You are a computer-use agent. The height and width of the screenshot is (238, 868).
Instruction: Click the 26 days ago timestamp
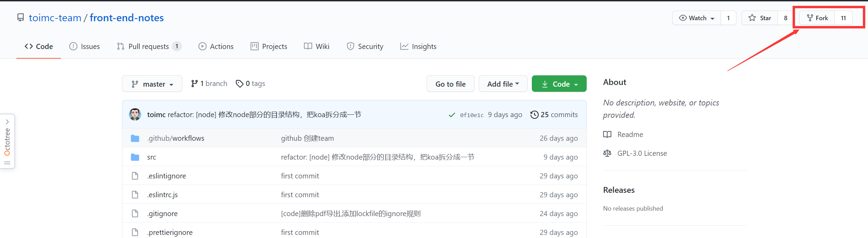coord(559,138)
